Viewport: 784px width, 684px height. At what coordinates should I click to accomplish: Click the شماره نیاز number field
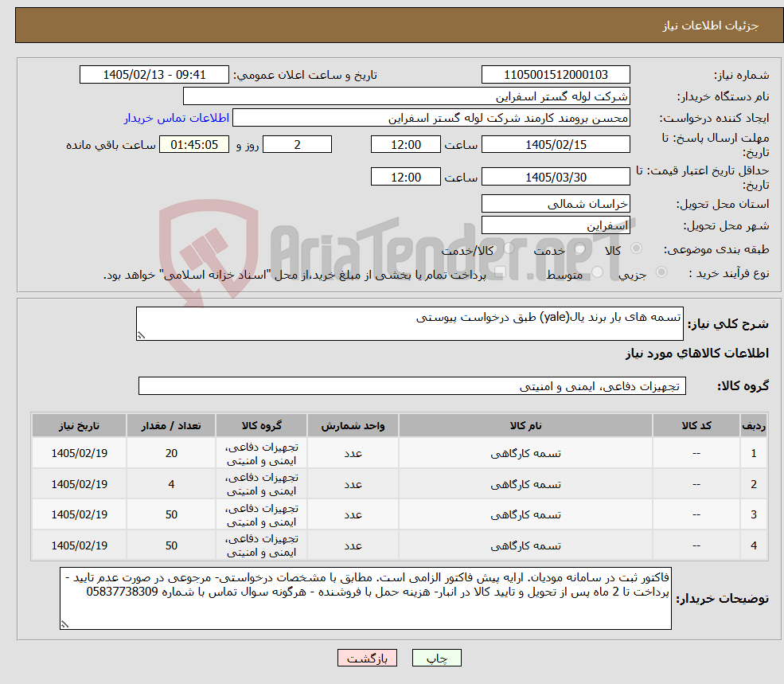click(556, 75)
